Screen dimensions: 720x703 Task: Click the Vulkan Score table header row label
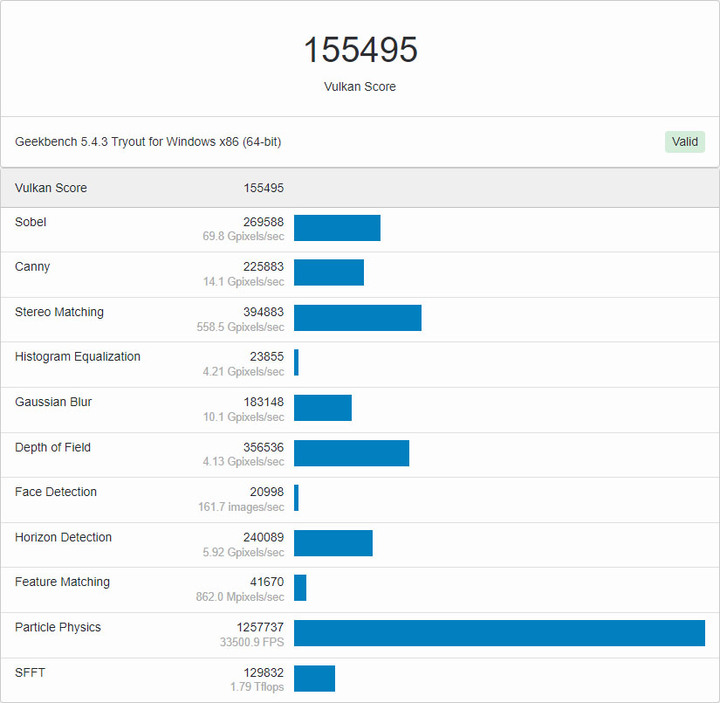tap(51, 188)
